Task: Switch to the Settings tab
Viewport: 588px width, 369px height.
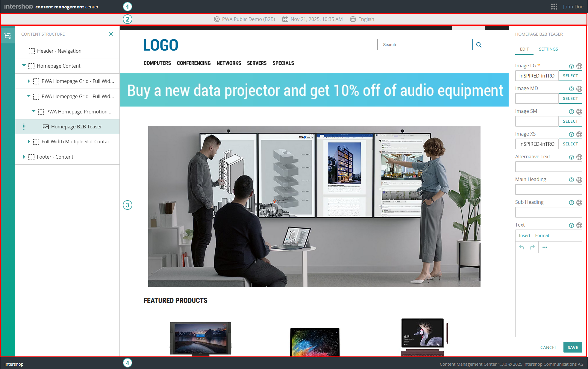Action: click(548, 49)
